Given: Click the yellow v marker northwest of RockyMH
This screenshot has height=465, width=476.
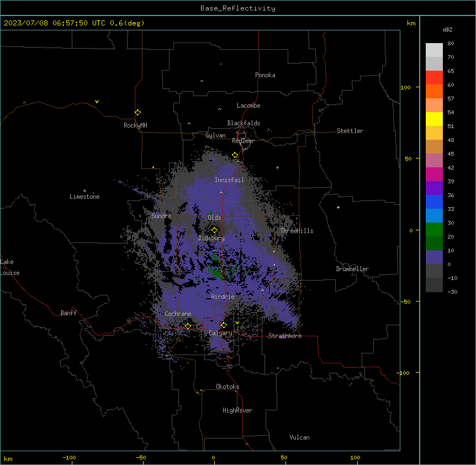Looking at the screenshot, I should click(97, 102).
